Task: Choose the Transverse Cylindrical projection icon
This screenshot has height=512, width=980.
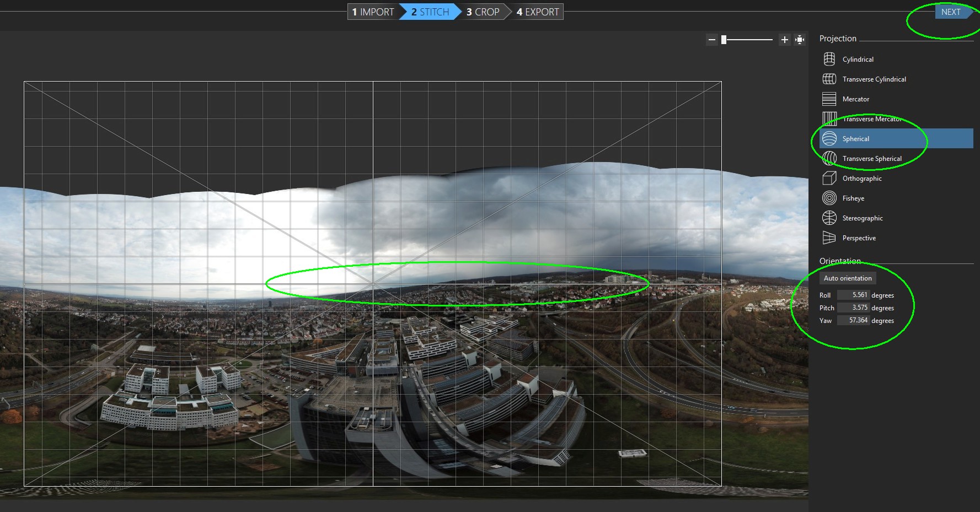Action: click(x=829, y=79)
